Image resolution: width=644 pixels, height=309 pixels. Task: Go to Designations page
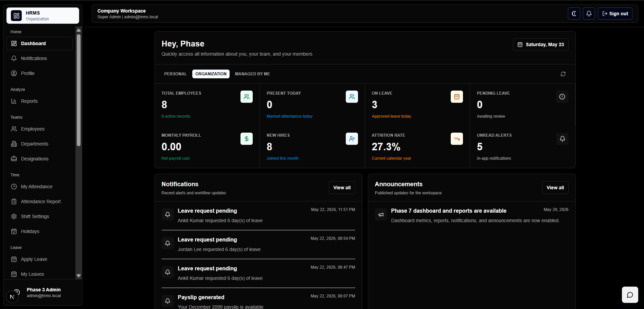[39, 159]
